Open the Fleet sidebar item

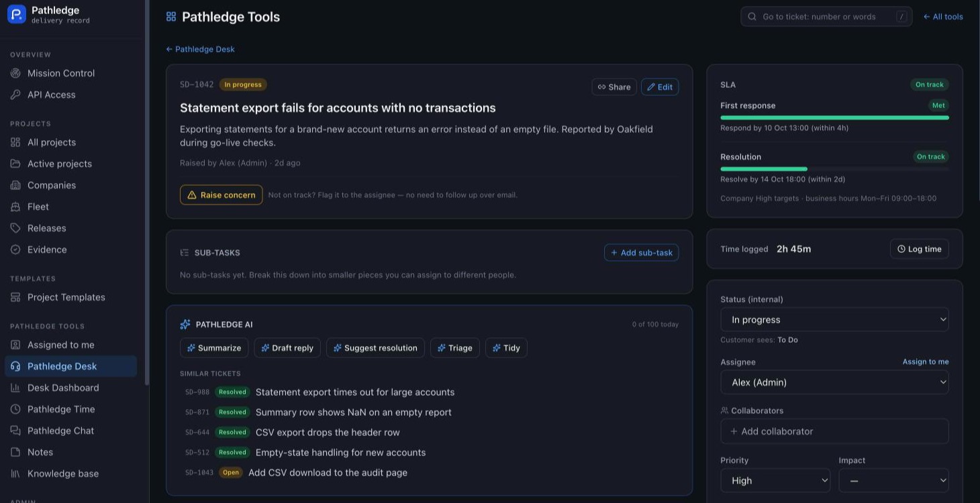pyautogui.click(x=70, y=207)
